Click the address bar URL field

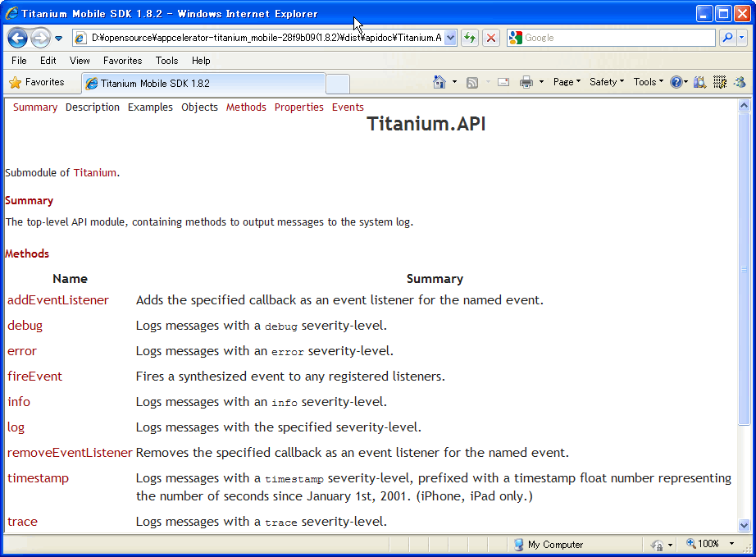259,38
